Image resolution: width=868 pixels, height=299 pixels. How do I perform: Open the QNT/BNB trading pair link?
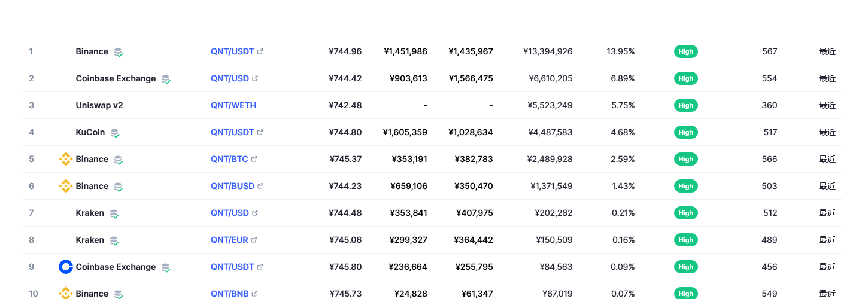click(230, 294)
